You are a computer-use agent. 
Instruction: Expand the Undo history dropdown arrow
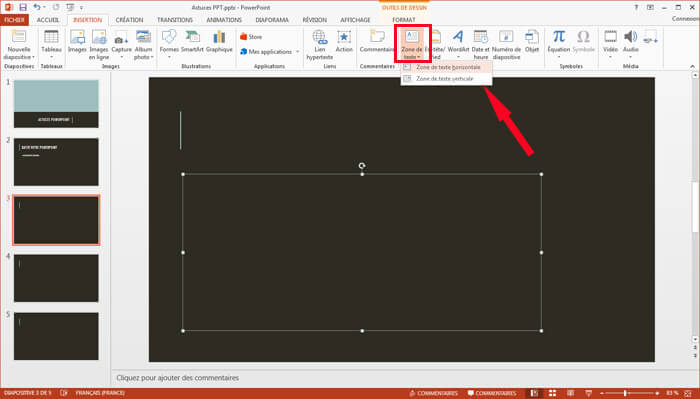click(44, 8)
